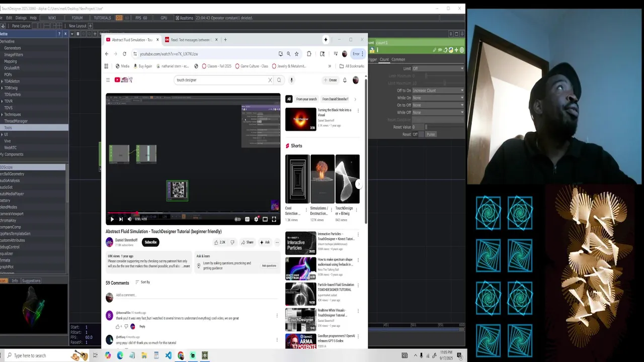
Task: Open the Interactive Particles video thumbnail
Action: click(x=301, y=243)
